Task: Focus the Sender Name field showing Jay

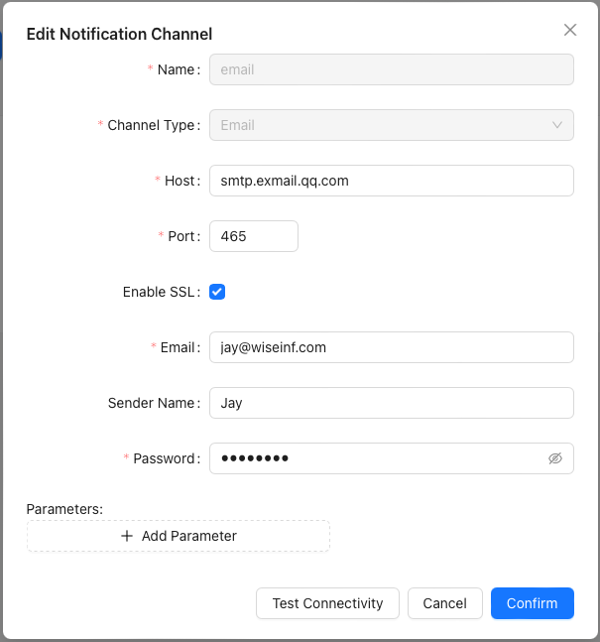Action: click(391, 403)
